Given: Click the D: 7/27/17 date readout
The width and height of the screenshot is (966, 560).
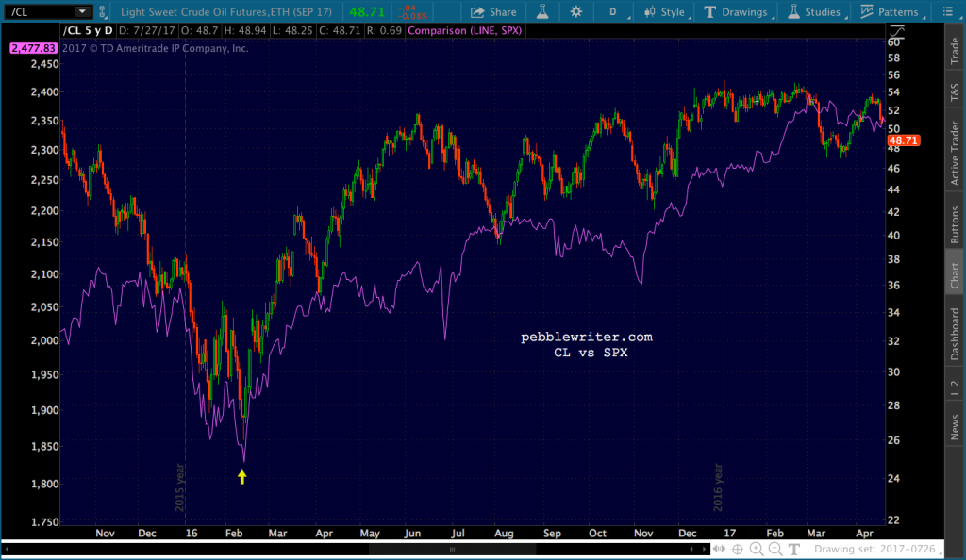Looking at the screenshot, I should point(146,30).
